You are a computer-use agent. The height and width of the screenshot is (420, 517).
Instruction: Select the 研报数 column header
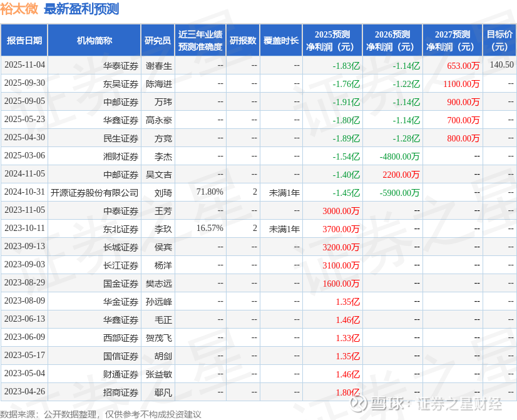[x=243, y=40]
